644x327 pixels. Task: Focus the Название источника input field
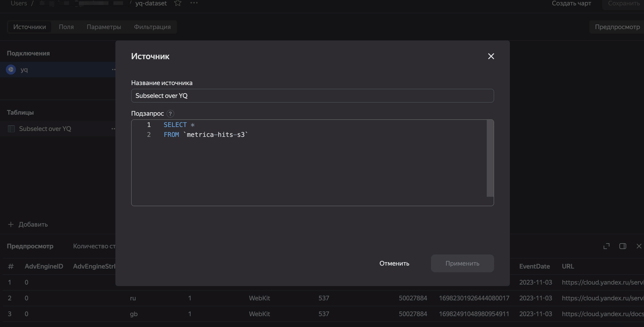tap(312, 96)
